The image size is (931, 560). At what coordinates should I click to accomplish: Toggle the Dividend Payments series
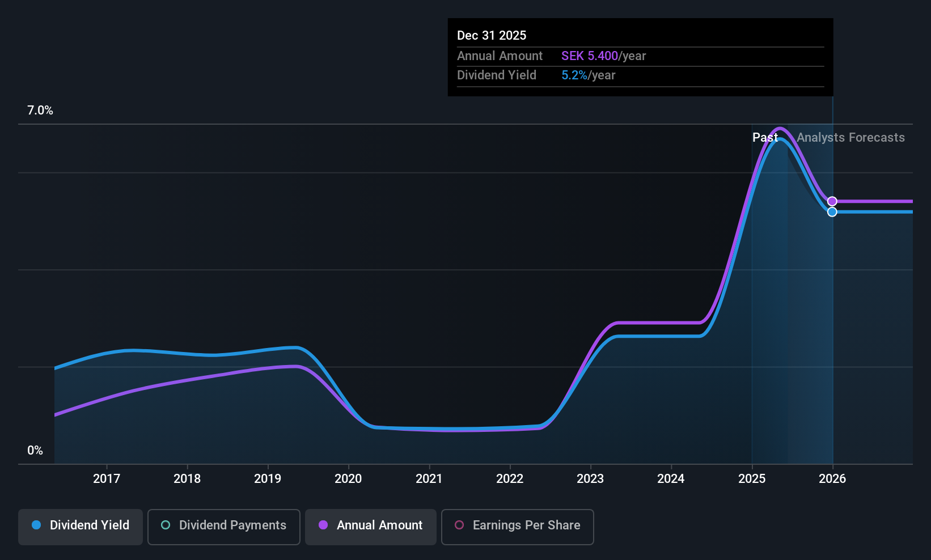pos(224,527)
